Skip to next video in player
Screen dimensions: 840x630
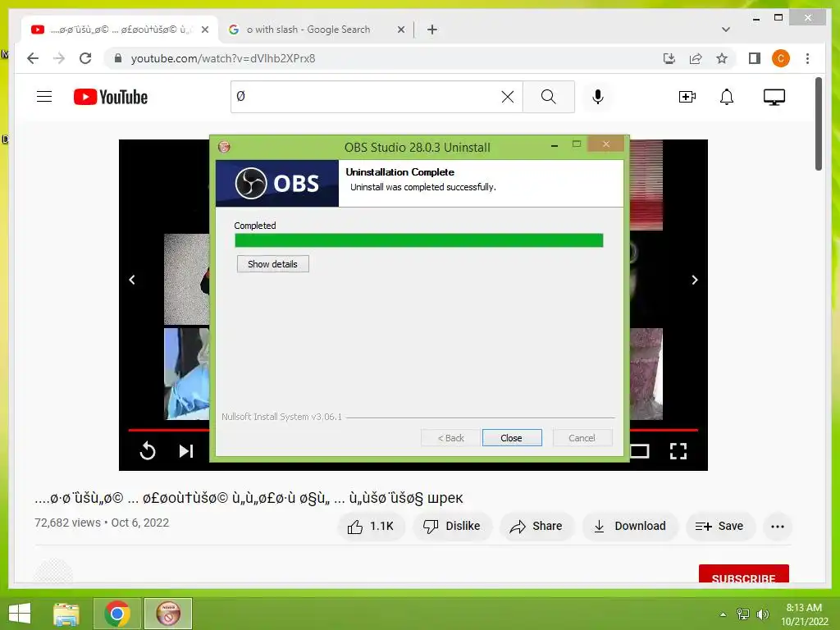point(186,451)
